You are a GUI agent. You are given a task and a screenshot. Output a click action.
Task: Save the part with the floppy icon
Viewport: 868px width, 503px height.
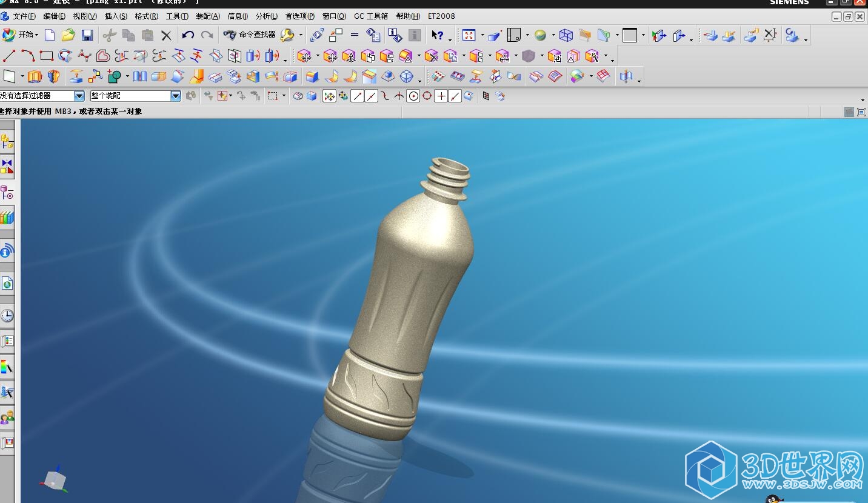[87, 35]
